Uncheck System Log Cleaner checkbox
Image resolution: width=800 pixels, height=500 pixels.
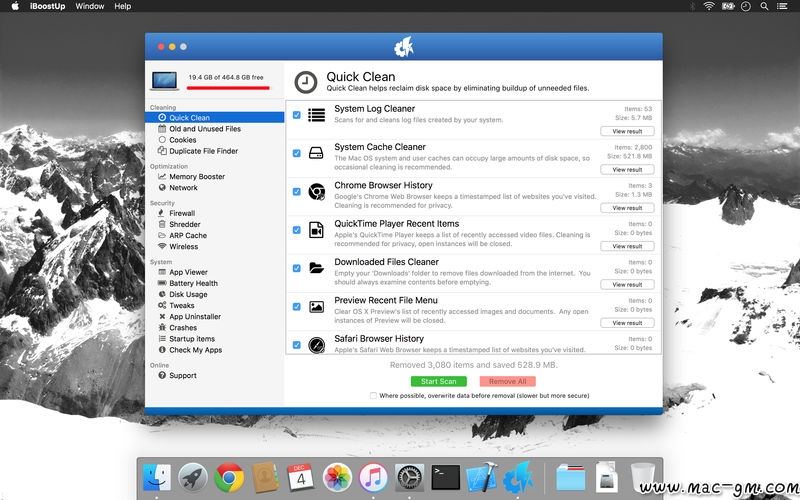296,115
